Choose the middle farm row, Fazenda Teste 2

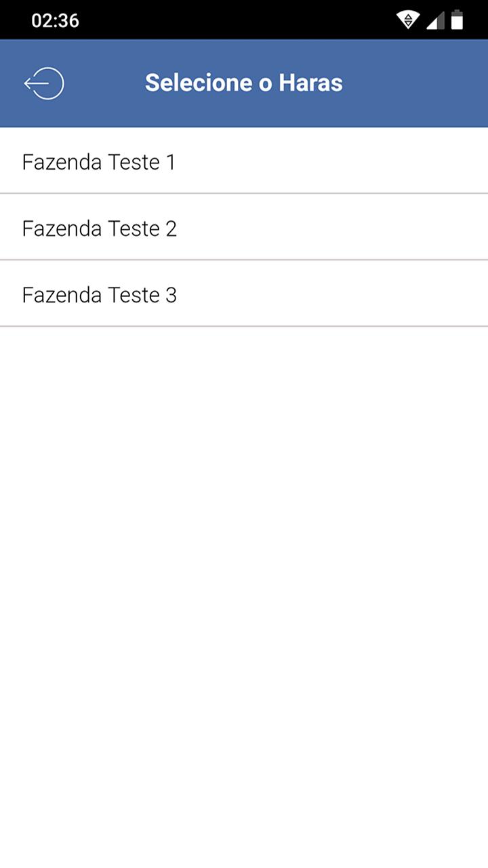tap(244, 227)
